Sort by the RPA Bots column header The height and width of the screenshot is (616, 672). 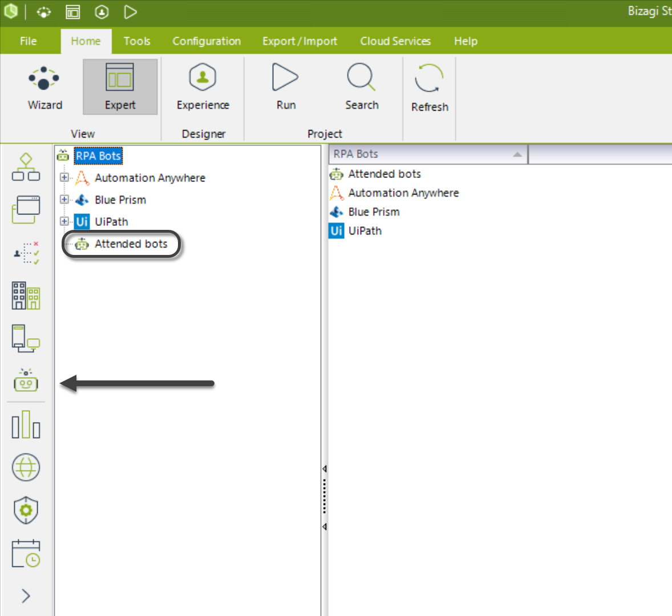(428, 154)
